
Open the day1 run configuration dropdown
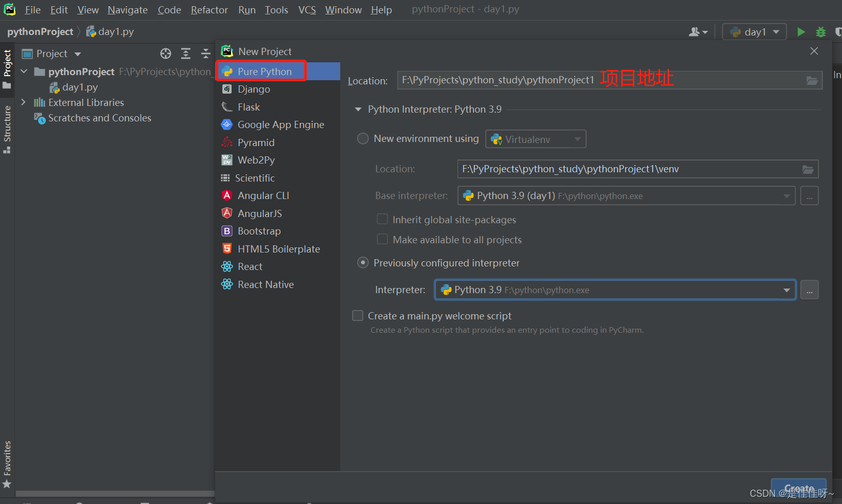755,32
